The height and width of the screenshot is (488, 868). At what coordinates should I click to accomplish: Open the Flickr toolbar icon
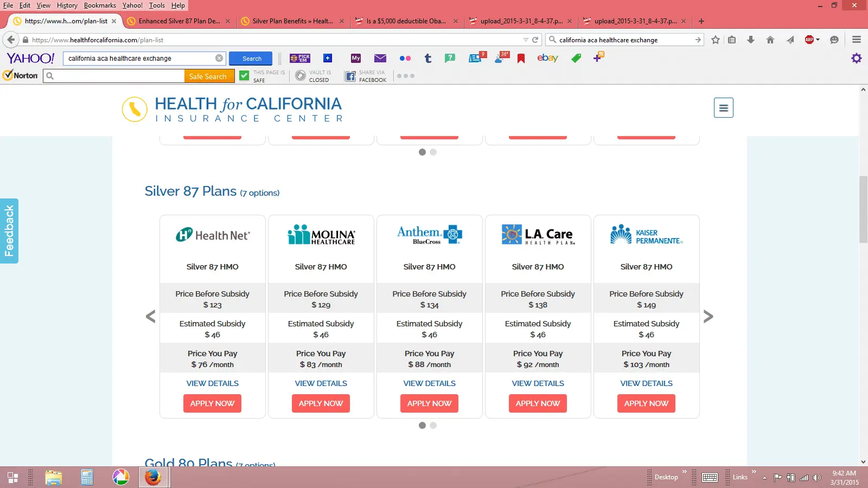coord(405,58)
